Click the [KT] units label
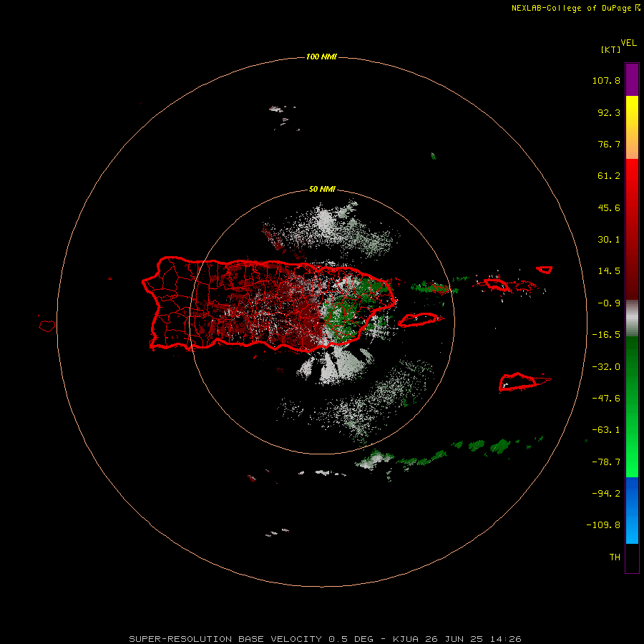The image size is (644, 644). [x=611, y=49]
